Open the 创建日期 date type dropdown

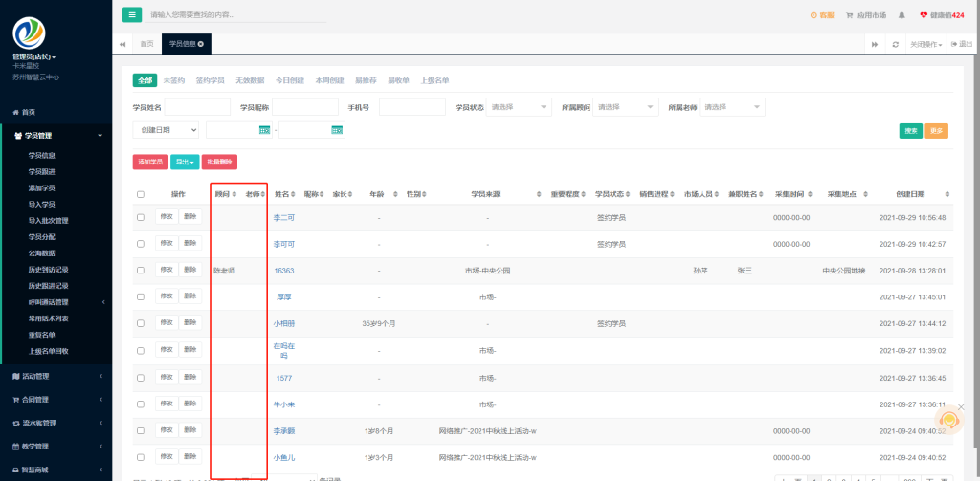pos(166,130)
